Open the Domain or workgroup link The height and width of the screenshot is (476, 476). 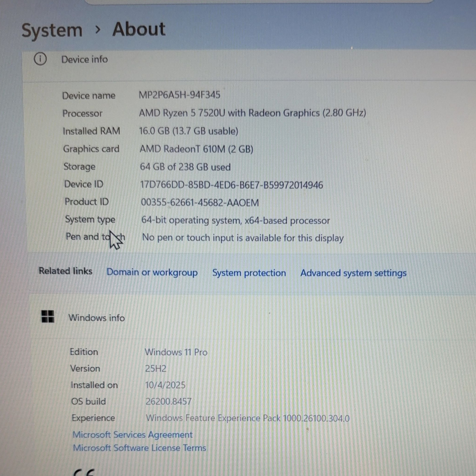click(x=152, y=272)
